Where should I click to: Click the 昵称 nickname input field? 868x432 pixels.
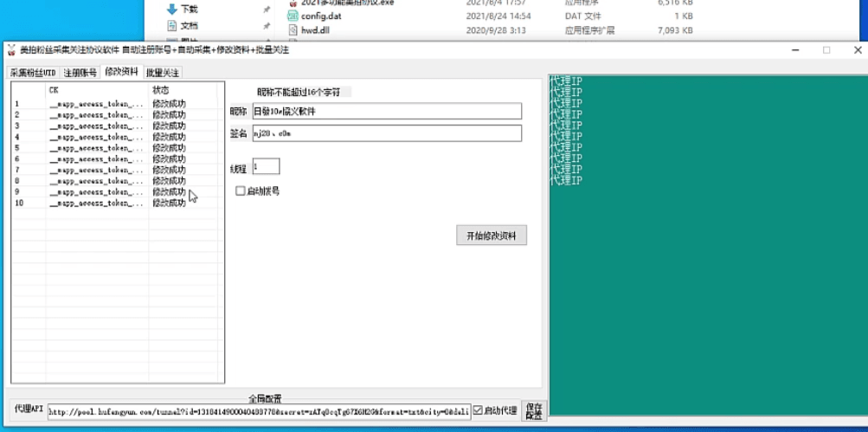click(x=387, y=112)
